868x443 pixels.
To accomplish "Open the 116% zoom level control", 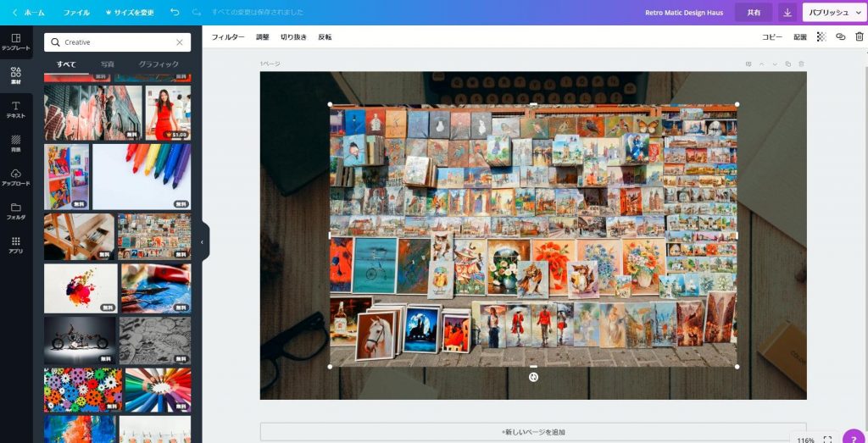I will [806, 440].
